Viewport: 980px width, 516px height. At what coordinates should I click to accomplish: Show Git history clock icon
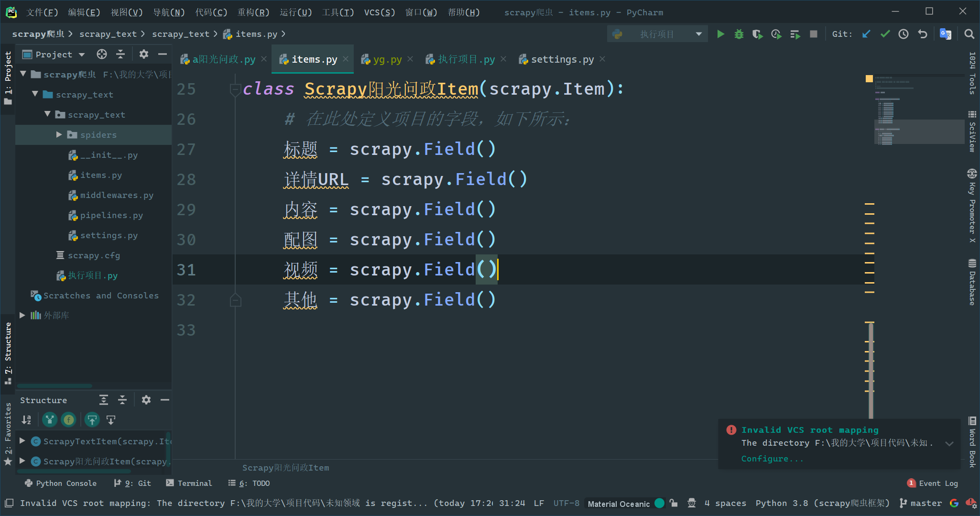(904, 34)
